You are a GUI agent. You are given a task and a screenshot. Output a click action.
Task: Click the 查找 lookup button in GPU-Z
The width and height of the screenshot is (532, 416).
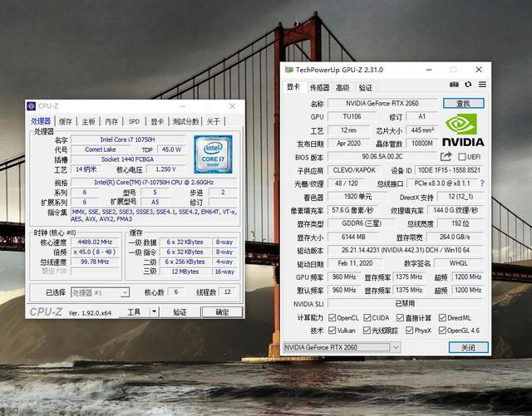point(464,104)
